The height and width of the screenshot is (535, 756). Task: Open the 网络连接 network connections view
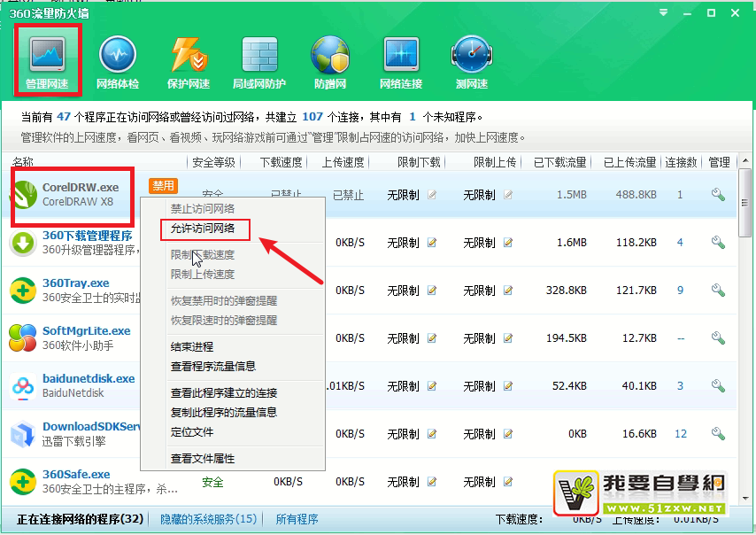pos(401,61)
